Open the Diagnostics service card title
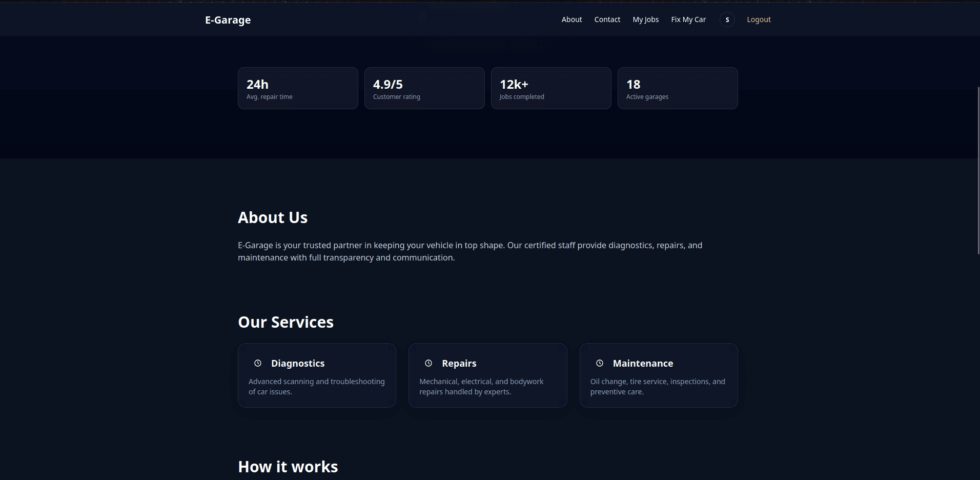Image resolution: width=980 pixels, height=480 pixels. [x=298, y=363]
